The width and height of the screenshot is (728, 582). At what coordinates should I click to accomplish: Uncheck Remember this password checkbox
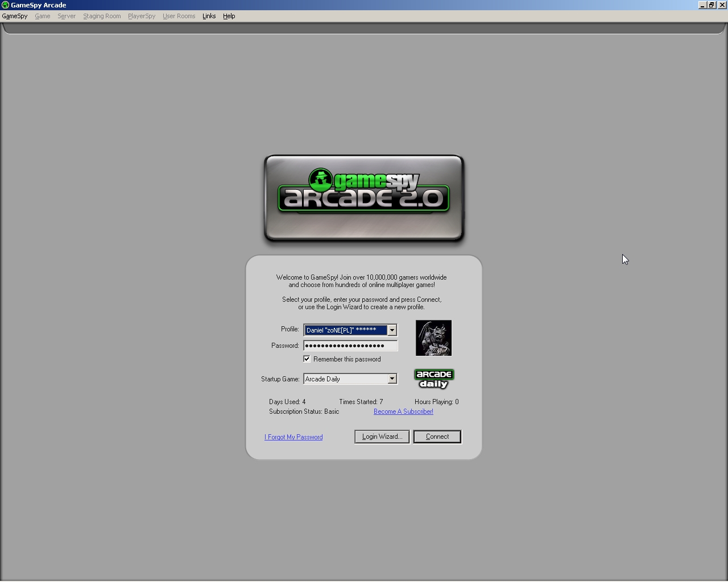[x=307, y=359]
